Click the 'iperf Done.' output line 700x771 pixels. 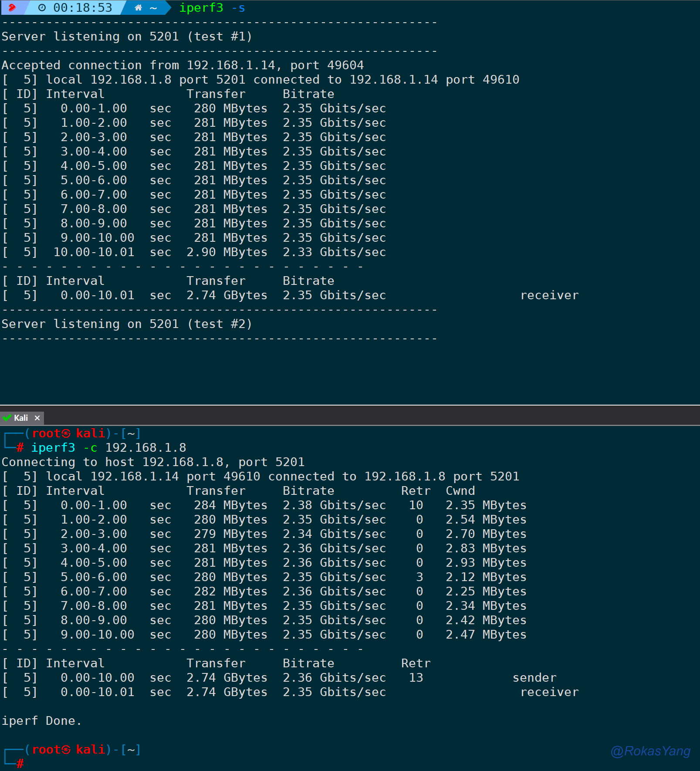(41, 721)
